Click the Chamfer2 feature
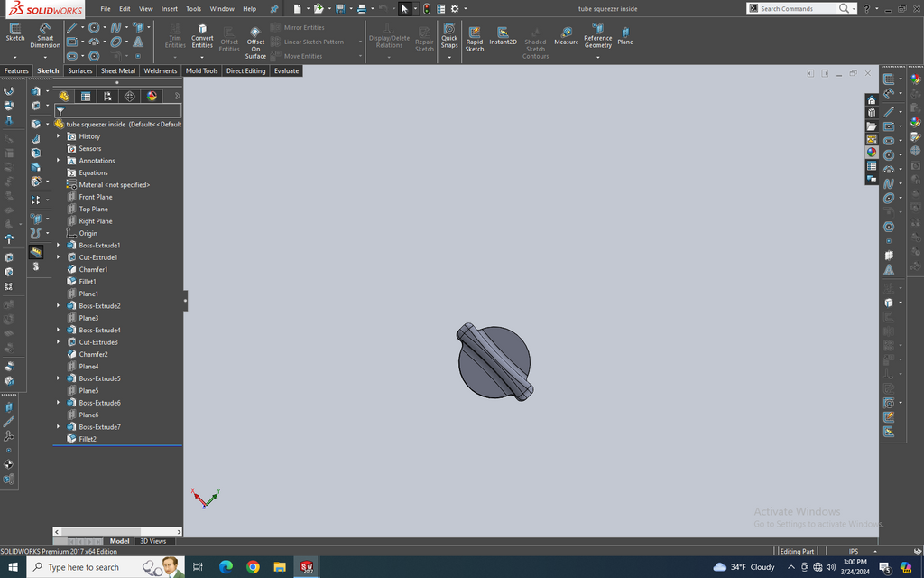The width and height of the screenshot is (924, 578). coord(93,354)
